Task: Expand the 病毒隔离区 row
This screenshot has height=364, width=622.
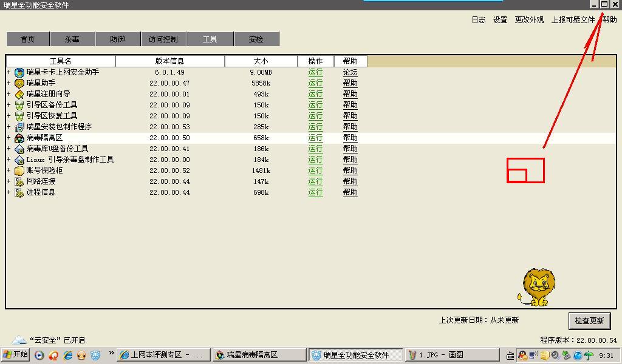Action: pos(9,138)
